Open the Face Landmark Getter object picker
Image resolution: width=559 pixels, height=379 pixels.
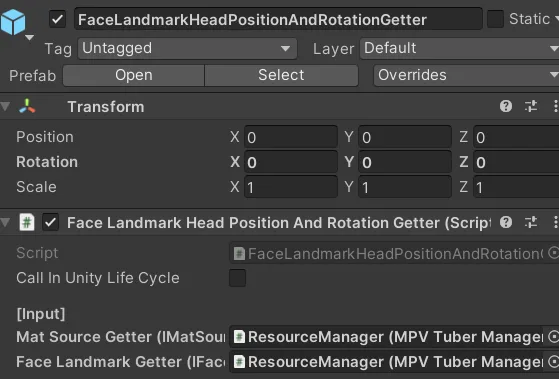click(553, 362)
